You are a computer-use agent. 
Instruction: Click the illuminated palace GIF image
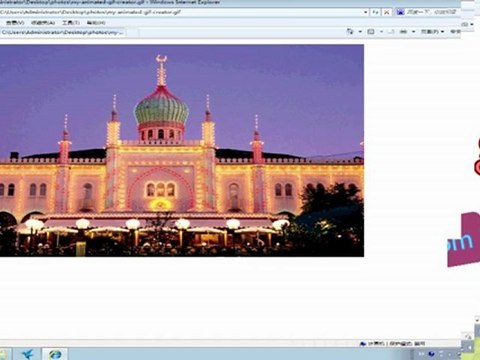coord(182,150)
